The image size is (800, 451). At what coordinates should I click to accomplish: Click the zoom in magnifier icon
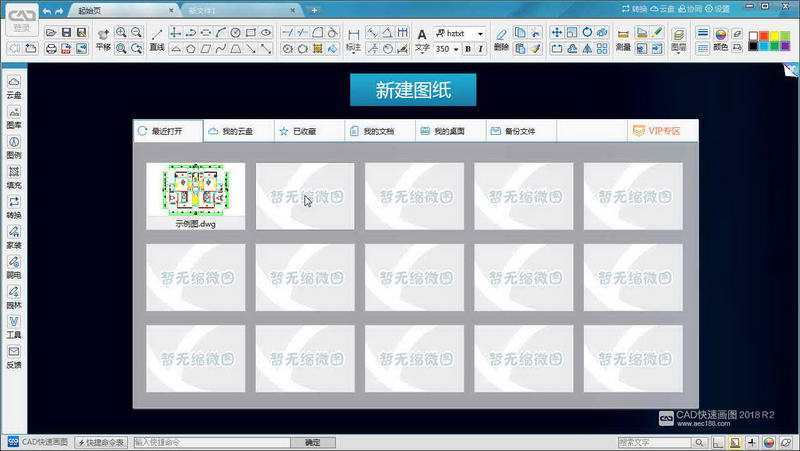pos(121,33)
